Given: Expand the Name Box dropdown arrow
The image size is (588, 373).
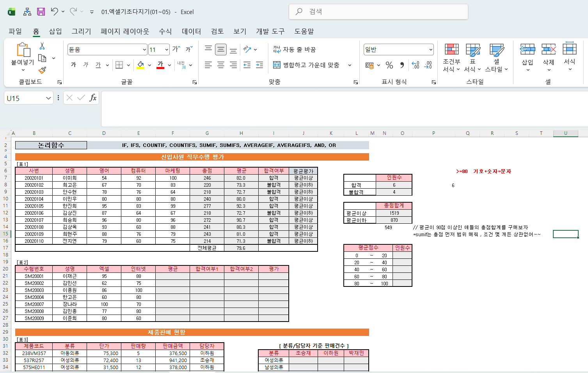Looking at the screenshot, I should tap(48, 98).
